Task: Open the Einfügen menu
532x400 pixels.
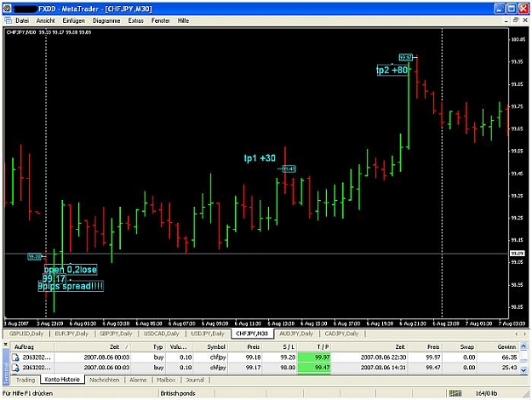Action: (73, 20)
